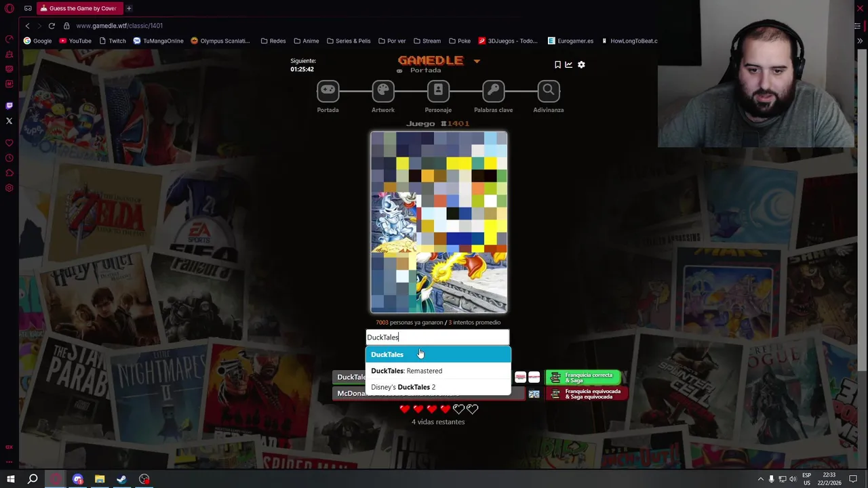
Task: Expand the Anime bookmark folder
Action: point(307,41)
